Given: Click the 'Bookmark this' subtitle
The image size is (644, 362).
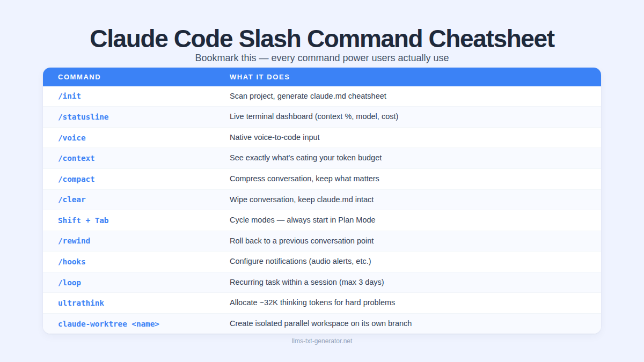Looking at the screenshot, I should [x=322, y=58].
